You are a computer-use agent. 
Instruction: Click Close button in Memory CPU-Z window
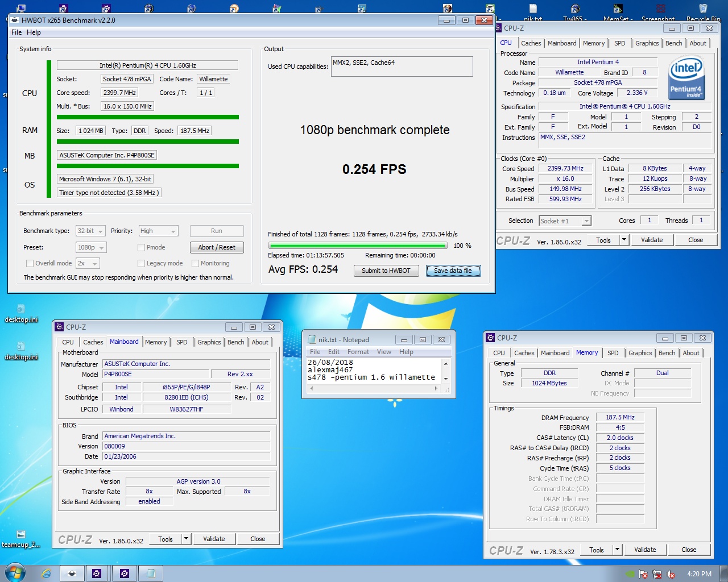(689, 550)
